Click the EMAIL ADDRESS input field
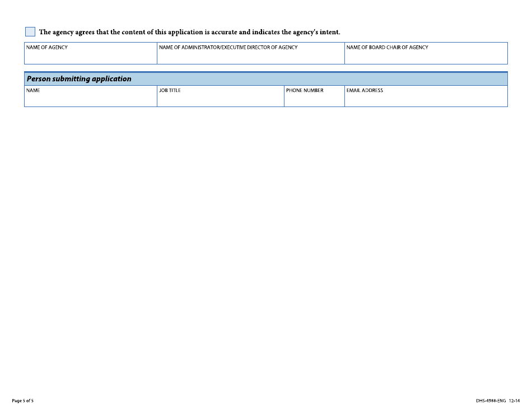Image resolution: width=532 pixels, height=412 pixels. pyautogui.click(x=426, y=99)
